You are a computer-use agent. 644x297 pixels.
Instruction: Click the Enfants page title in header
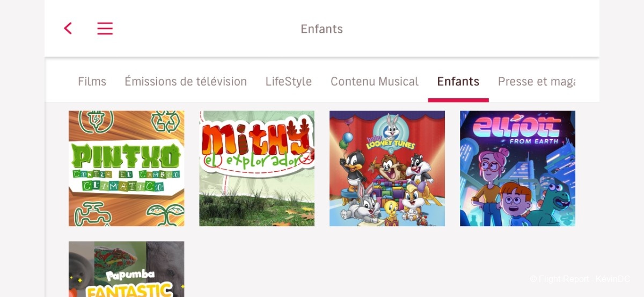(321, 29)
